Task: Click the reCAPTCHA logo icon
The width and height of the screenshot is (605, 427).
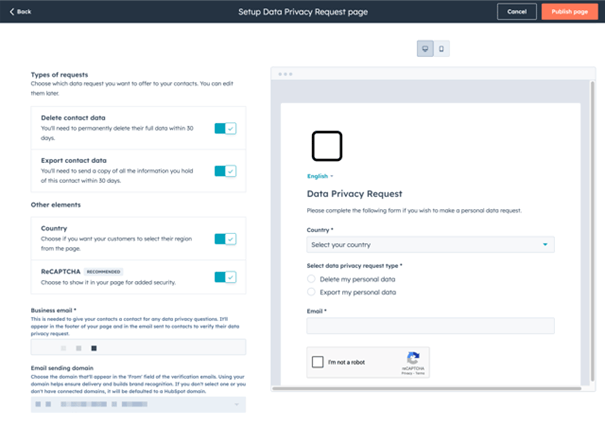Action: 413,358
